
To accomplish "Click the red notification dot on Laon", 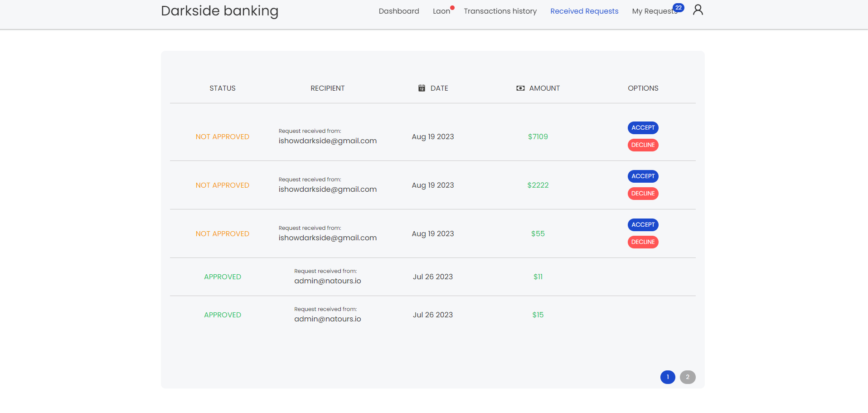I will point(452,7).
